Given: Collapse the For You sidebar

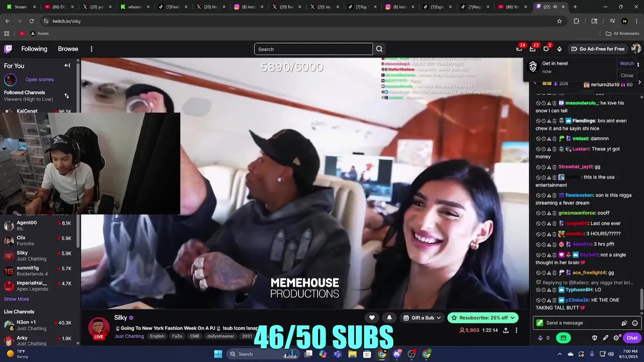Looking at the screenshot, I should tap(67, 65).
